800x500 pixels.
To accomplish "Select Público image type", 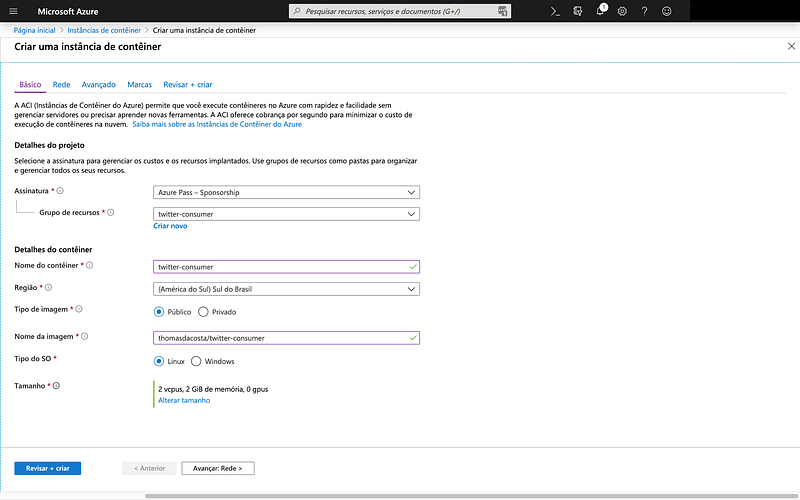I will pyautogui.click(x=159, y=312).
